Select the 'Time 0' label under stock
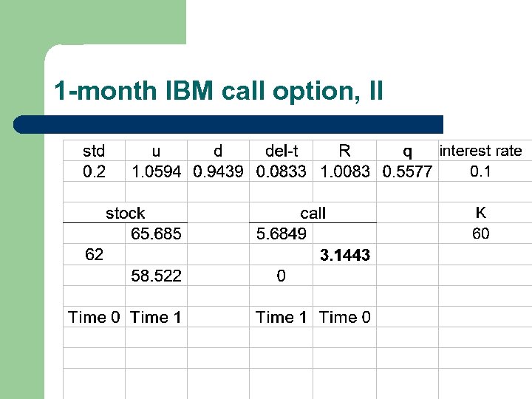This screenshot has height=399, width=532. tap(94, 318)
